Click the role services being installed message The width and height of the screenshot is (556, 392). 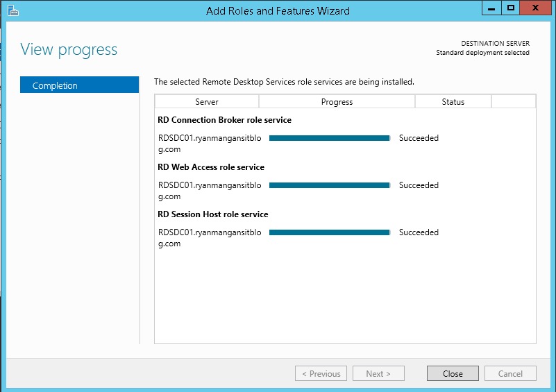(x=284, y=82)
